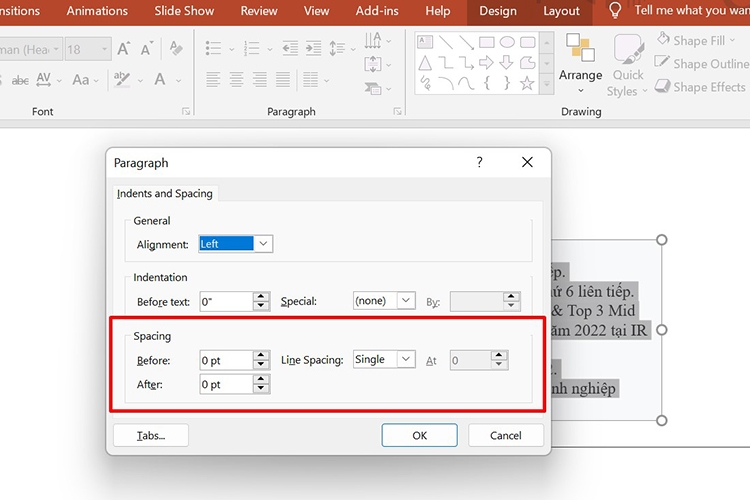750x500 pixels.
Task: Open the Shape Fill color menu
Action: point(695,40)
